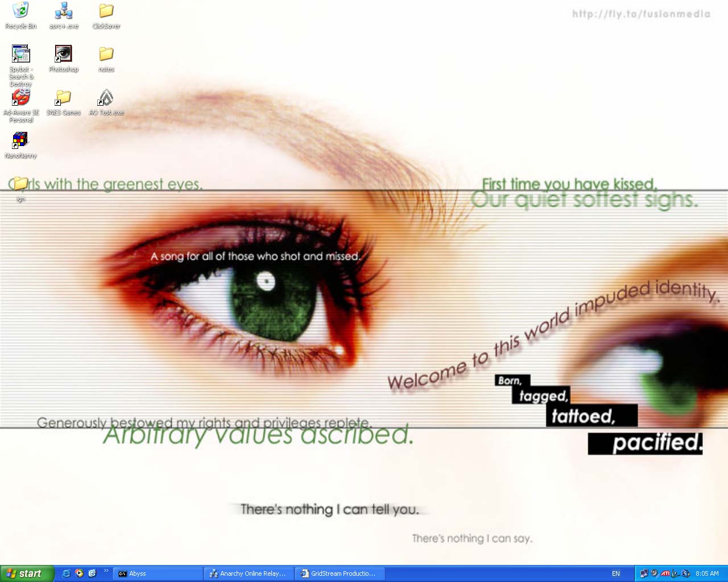
Task: Select the SNES Games folder shortcut
Action: 63,98
